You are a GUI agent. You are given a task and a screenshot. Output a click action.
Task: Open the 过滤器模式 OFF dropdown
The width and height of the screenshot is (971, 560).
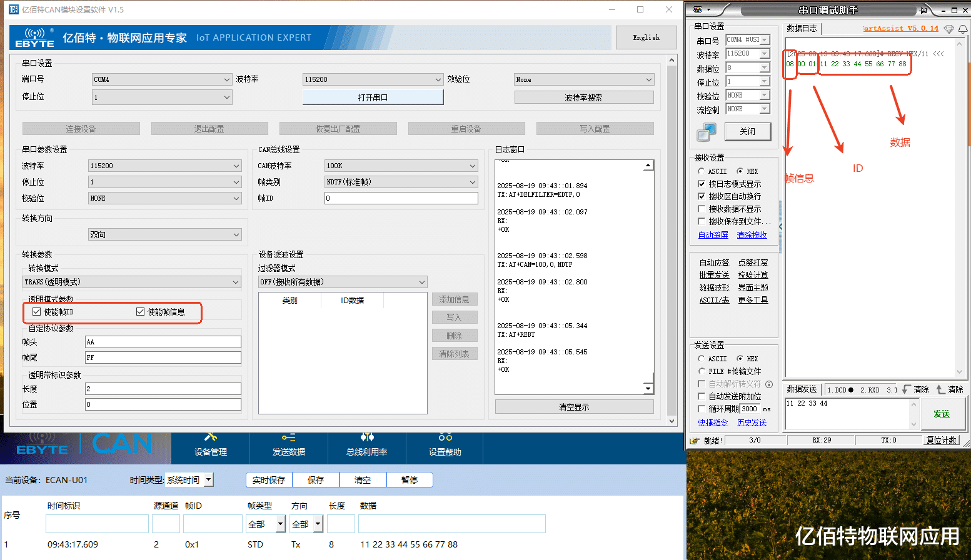pyautogui.click(x=343, y=282)
